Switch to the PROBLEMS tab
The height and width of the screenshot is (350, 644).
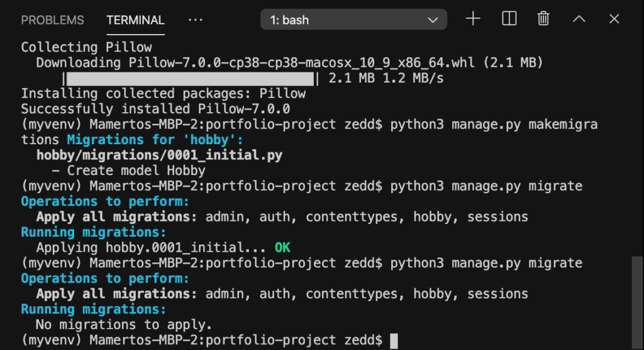point(53,20)
